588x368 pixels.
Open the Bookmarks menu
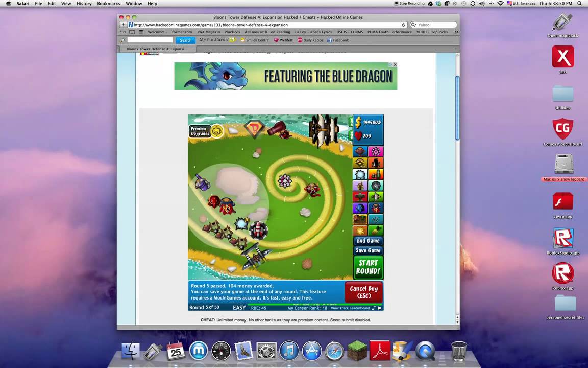click(x=108, y=4)
